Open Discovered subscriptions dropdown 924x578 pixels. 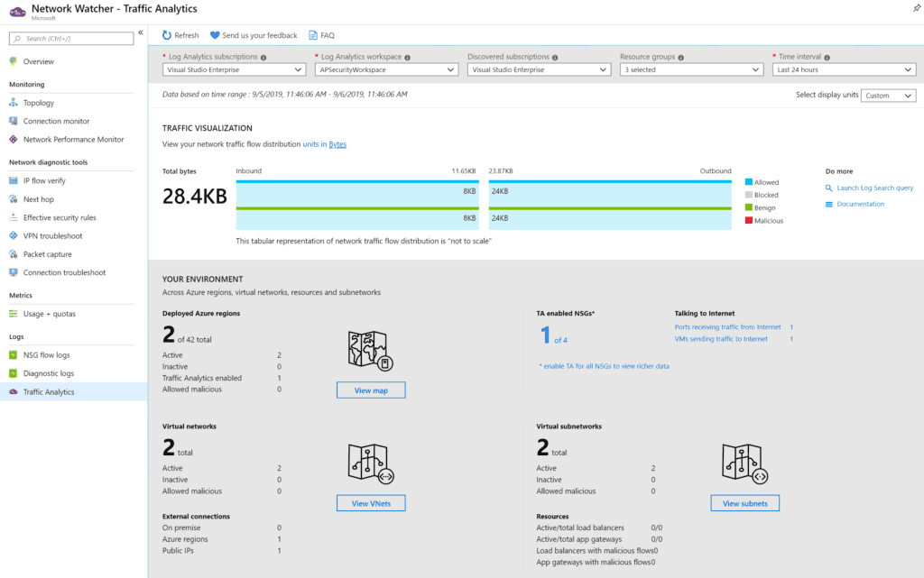539,69
